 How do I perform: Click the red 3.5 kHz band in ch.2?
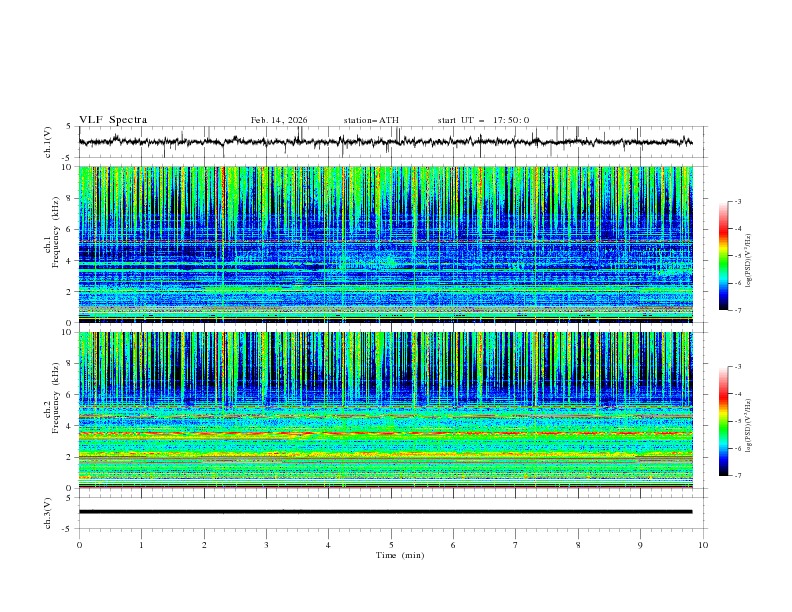[x=385, y=434]
